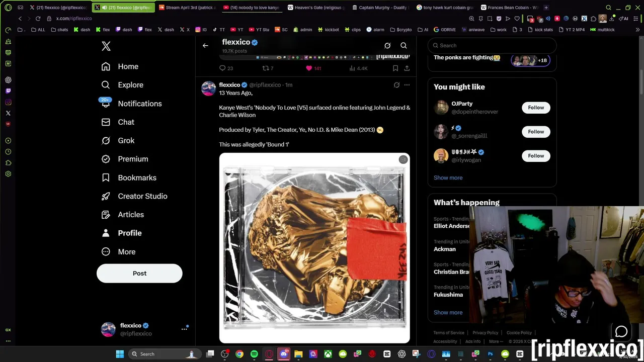Open the Fukushima trending topic
Viewport: 644px width, 362px height.
(x=448, y=295)
